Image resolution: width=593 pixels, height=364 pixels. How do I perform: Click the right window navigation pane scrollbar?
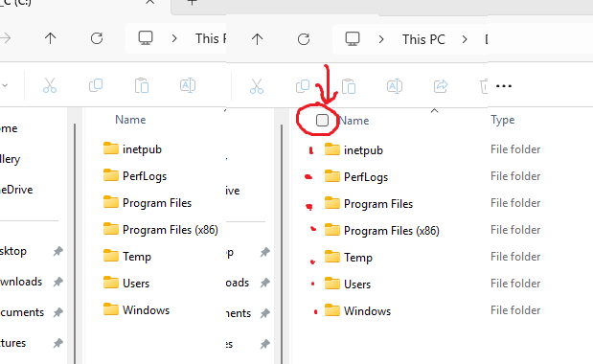(x=282, y=244)
